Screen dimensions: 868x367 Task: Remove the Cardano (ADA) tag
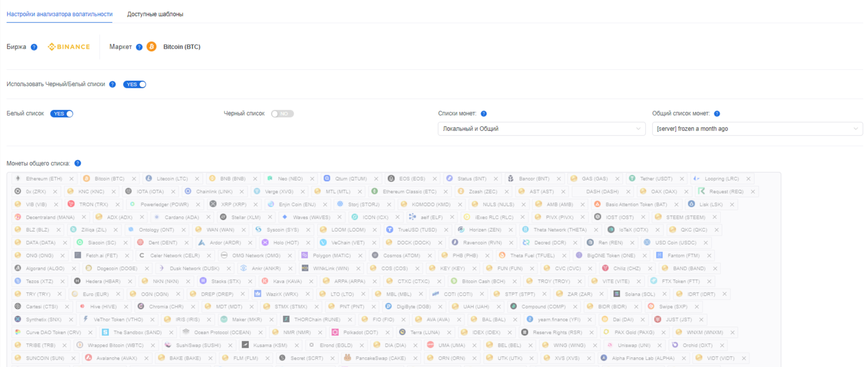pos(208,217)
